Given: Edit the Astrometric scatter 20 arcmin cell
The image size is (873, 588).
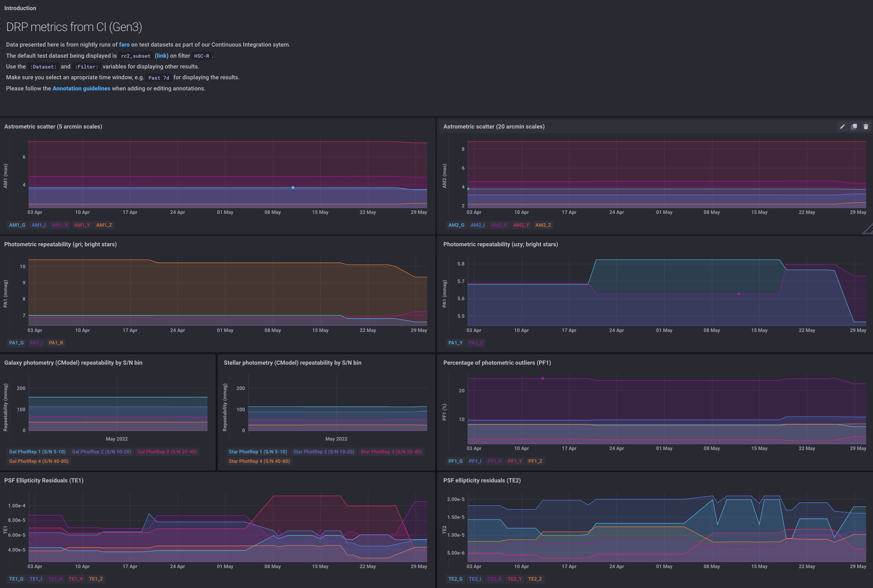Looking at the screenshot, I should pyautogui.click(x=842, y=127).
